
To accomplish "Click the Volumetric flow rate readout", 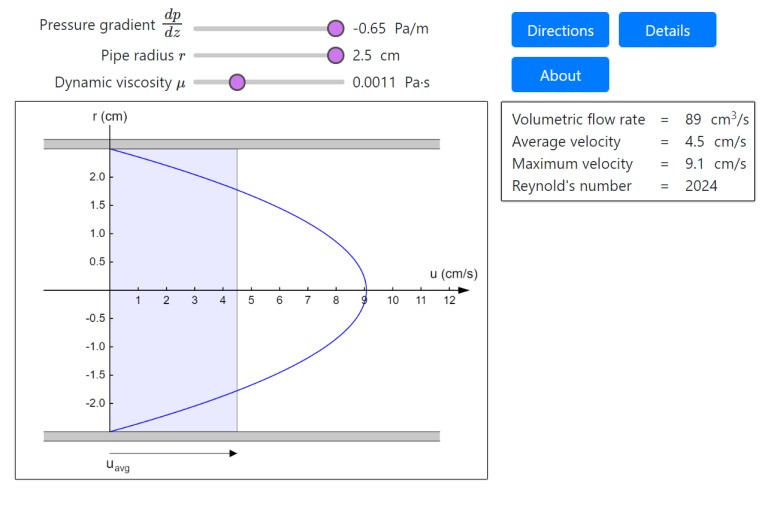I will (629, 119).
